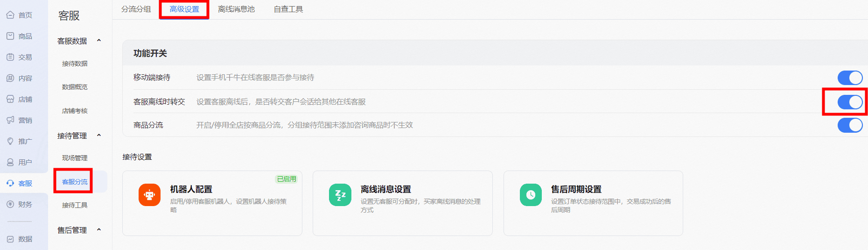The height and width of the screenshot is (250, 868).
Task: Click the green clock after-sales period icon
Action: coord(531,195)
